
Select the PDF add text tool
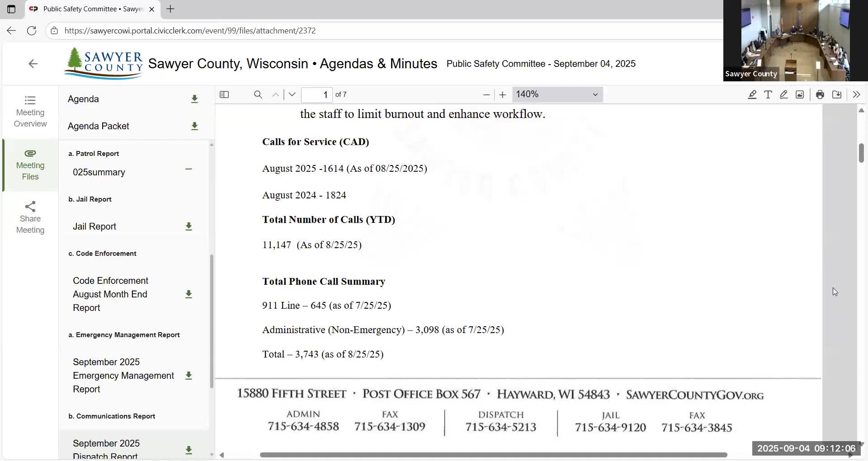pos(768,94)
